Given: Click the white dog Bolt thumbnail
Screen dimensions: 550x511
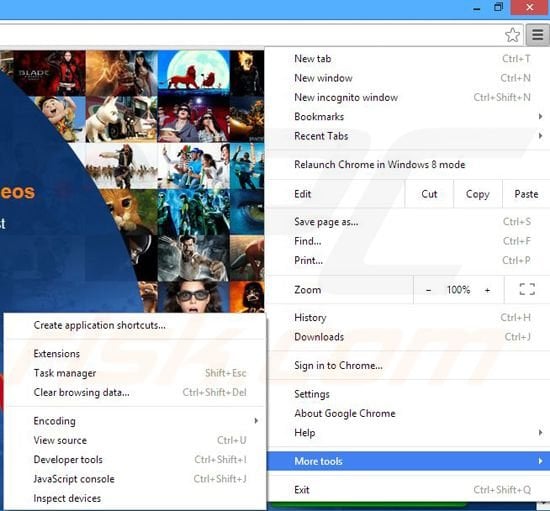Looking at the screenshot, I should (x=121, y=119).
